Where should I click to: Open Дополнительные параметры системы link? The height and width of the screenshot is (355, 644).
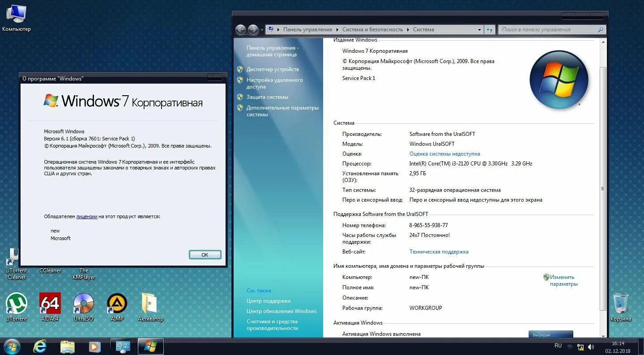282,111
